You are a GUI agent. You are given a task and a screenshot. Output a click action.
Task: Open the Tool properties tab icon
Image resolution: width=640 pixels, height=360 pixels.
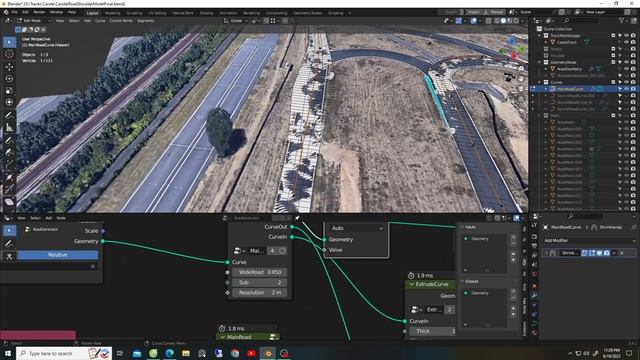[x=534, y=226]
